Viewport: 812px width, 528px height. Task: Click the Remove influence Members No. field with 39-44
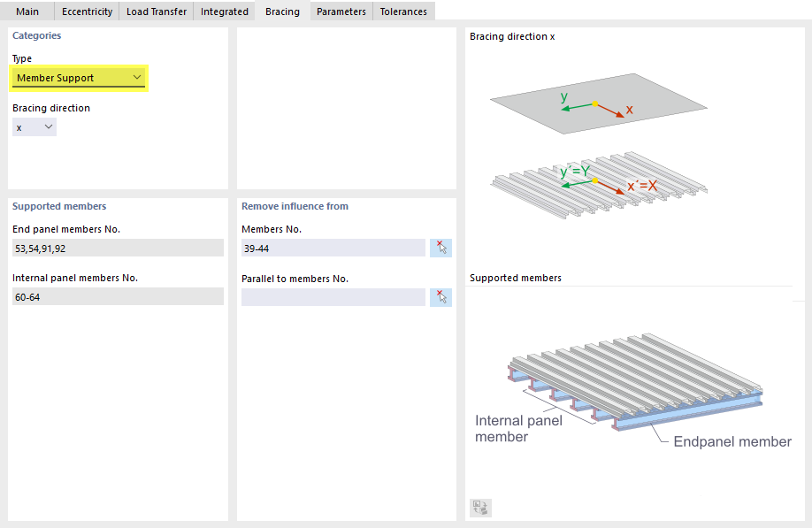click(333, 248)
